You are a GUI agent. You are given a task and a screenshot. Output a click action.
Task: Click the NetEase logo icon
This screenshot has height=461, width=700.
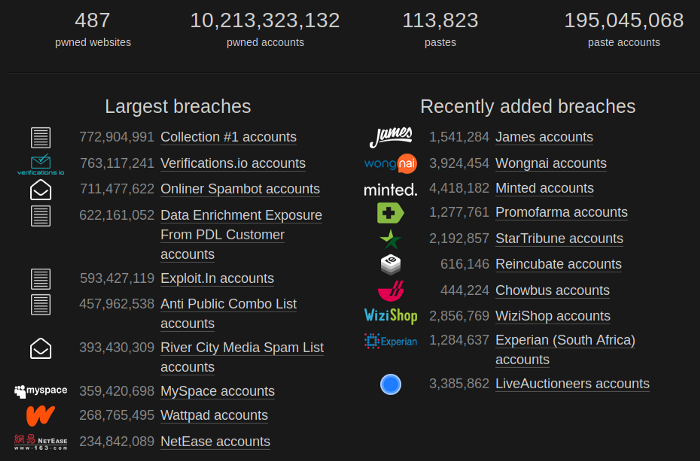(x=41, y=442)
